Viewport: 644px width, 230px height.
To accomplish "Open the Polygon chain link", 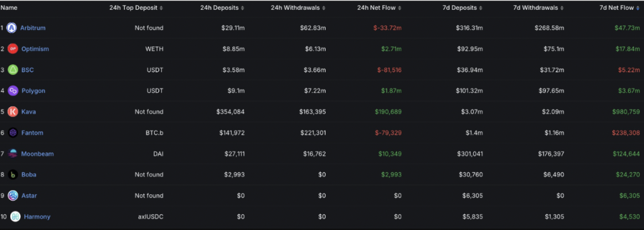I will (x=33, y=91).
